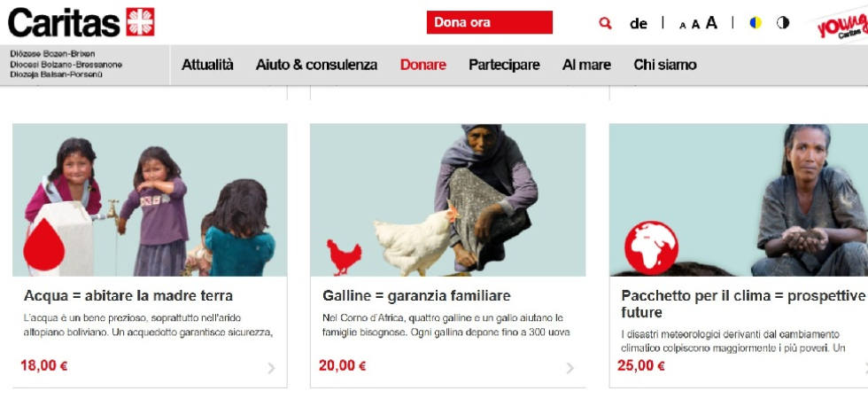
Task: Open the search magnifier icon
Action: pos(606,23)
